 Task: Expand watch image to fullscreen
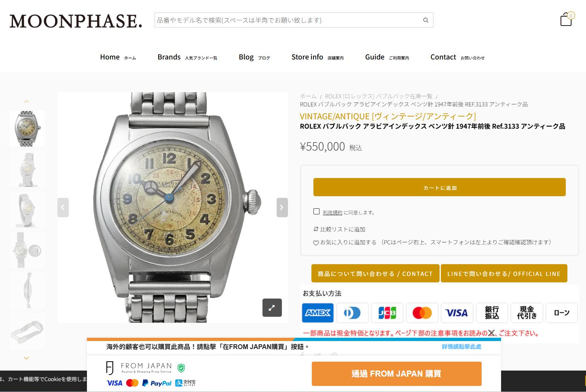pos(272,308)
